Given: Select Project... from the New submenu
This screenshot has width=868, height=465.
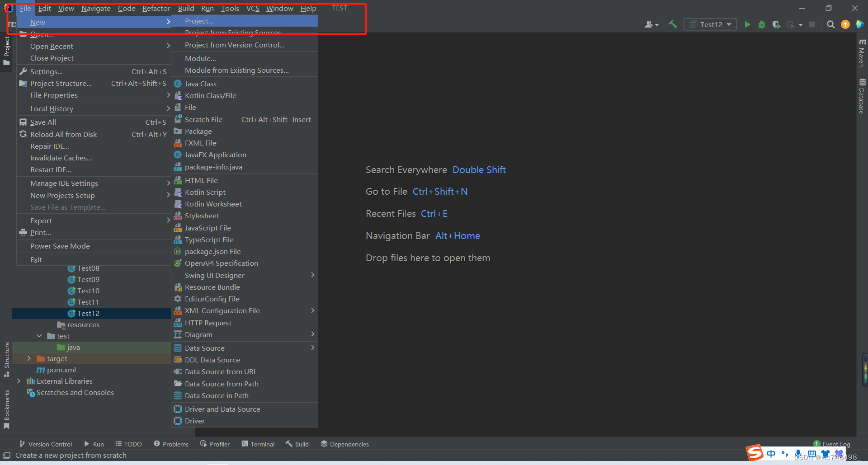Looking at the screenshot, I should coord(199,21).
